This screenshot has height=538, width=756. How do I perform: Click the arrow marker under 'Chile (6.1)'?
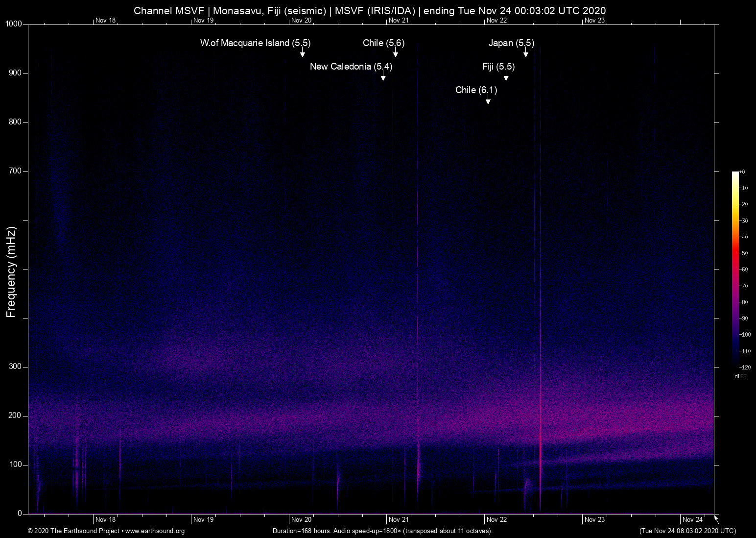coord(488,99)
